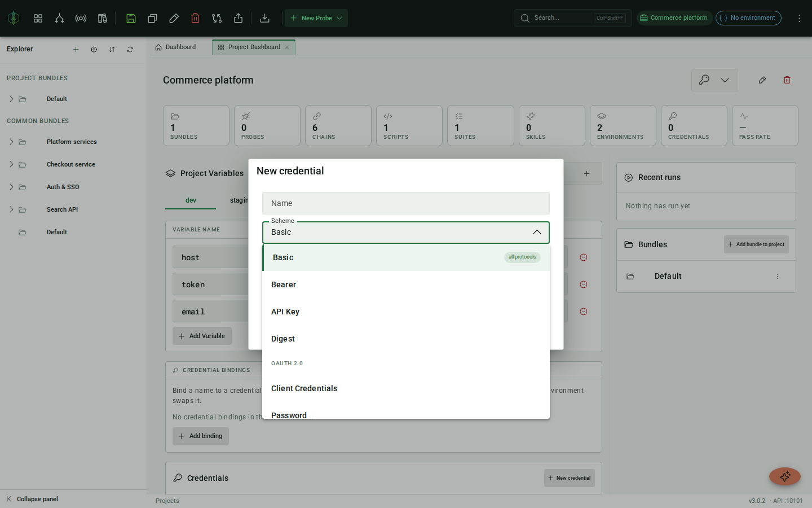The image size is (812, 508).
Task: Expand the Checkout service bundle
Action: click(11, 164)
